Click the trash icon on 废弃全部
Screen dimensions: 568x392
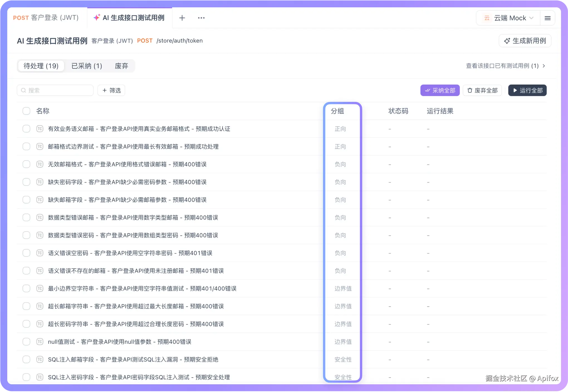tap(470, 90)
